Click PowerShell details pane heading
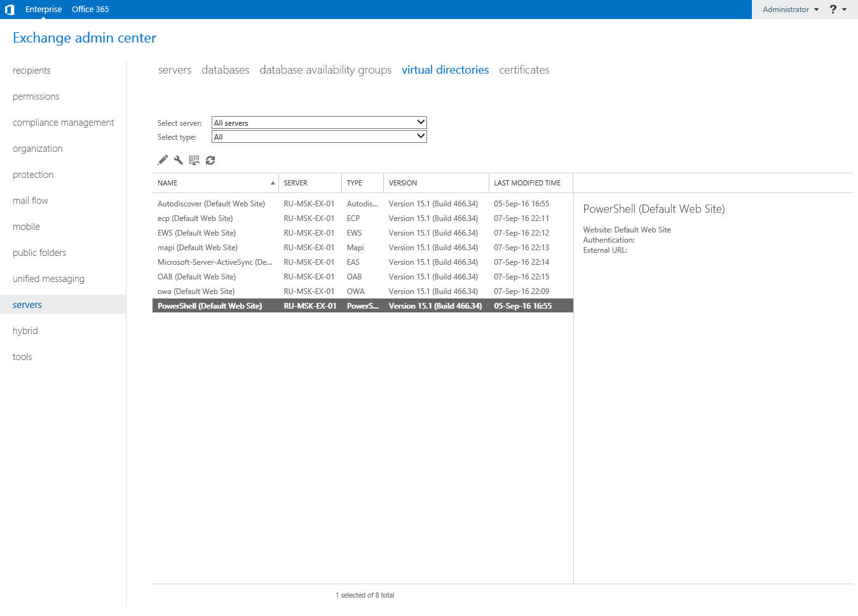858x616 pixels. (654, 209)
